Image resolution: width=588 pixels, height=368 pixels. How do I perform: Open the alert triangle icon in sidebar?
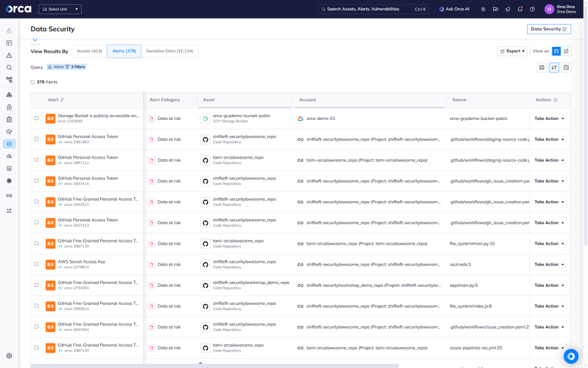point(9,55)
